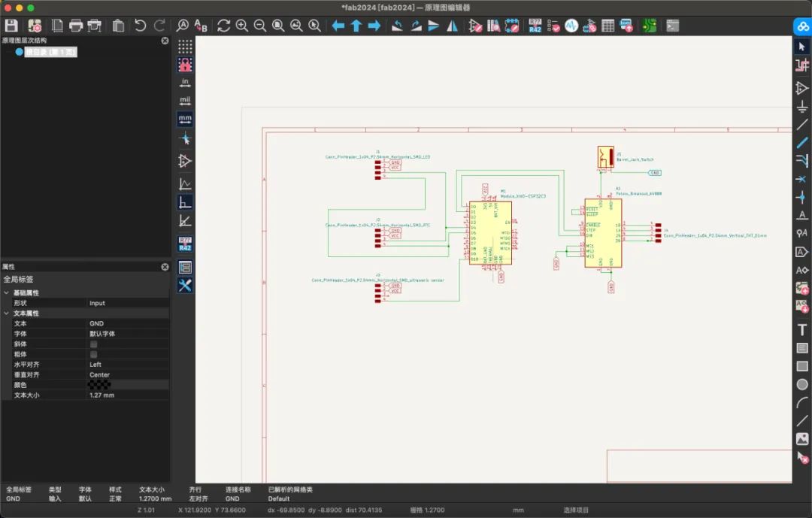Activate the net highlight tool
Viewport: 812px width, 518px height.
coord(801,65)
